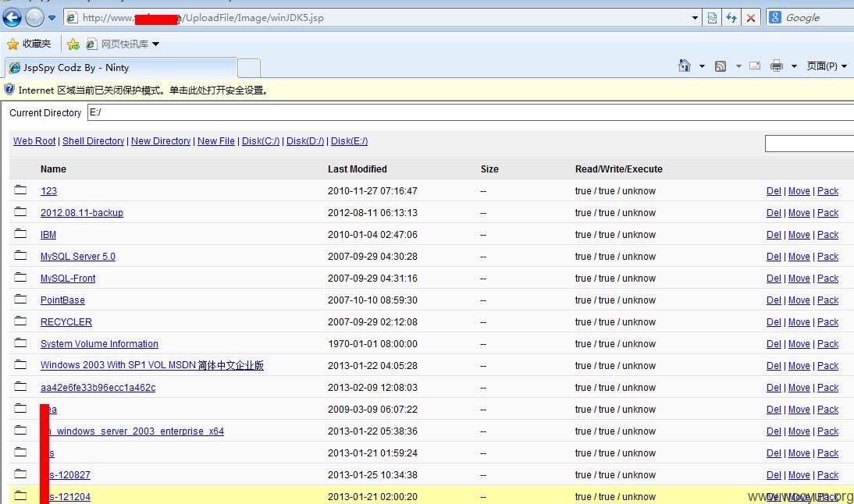Expand the address bar history dropdown
This screenshot has height=504, width=854.
pyautogui.click(x=695, y=18)
